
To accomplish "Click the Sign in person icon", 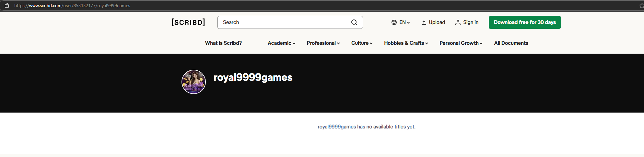I will (458, 22).
